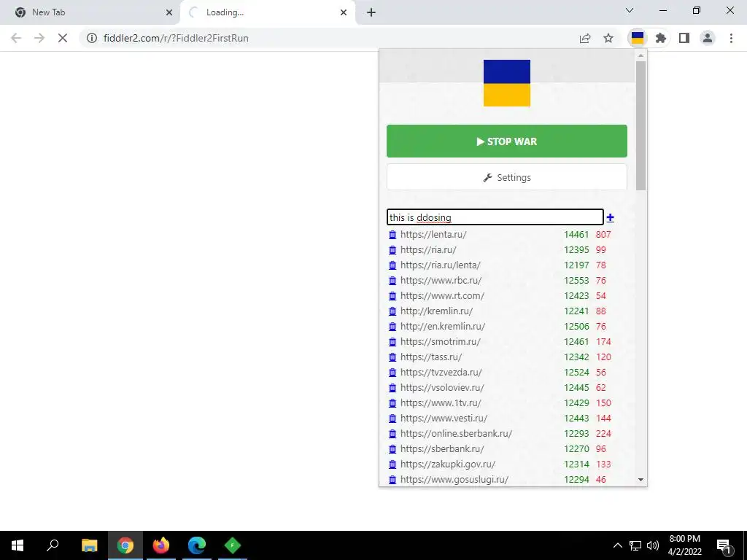Trash the https://www.rbc.ru/ entry
Image resolution: width=747 pixels, height=560 pixels.
pyautogui.click(x=392, y=281)
